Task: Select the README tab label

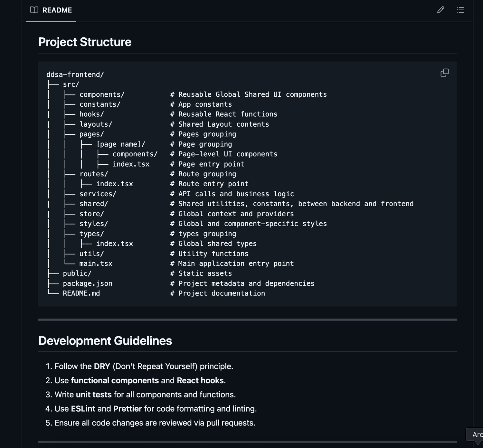Action: tap(57, 10)
